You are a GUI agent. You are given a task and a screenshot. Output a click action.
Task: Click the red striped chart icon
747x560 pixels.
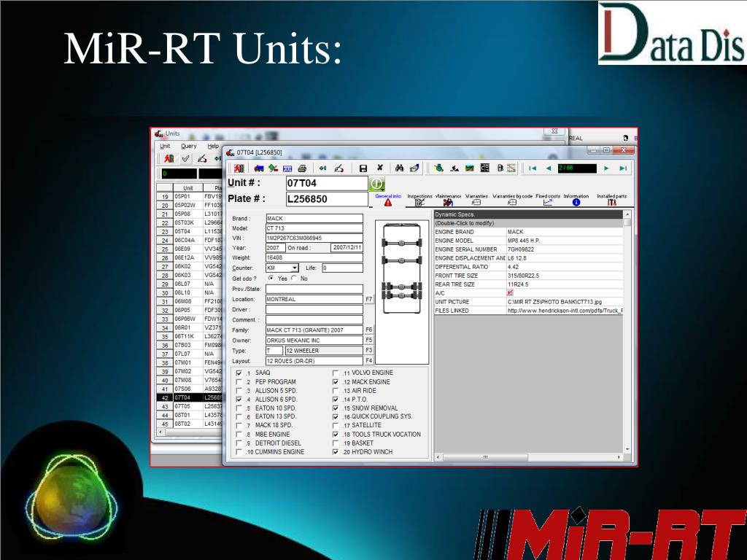tap(511, 168)
